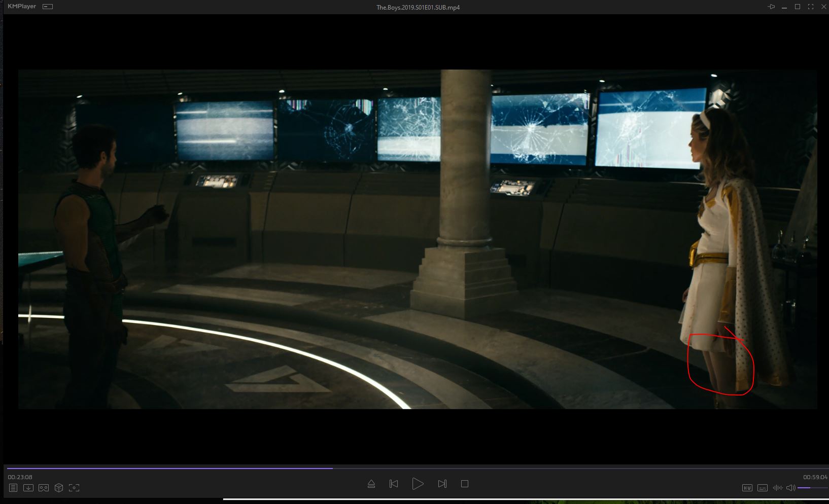Adjust the volume slider

(811, 488)
